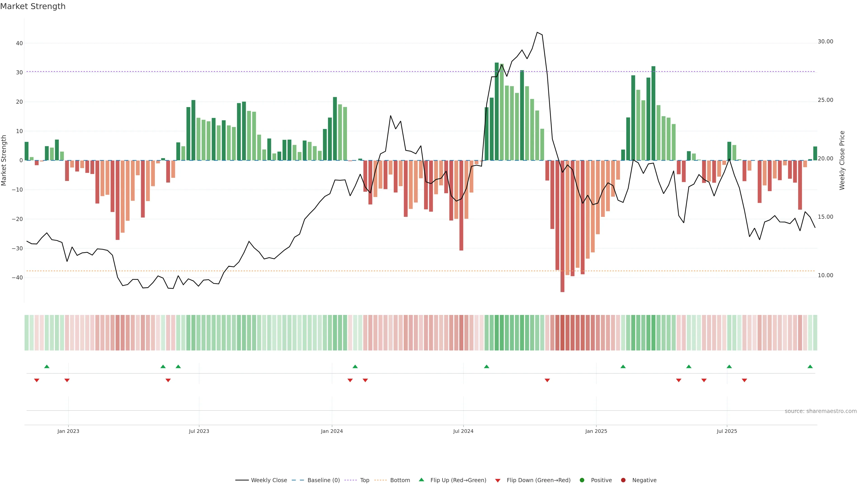Click the Jul 2025 x-axis label
This screenshot has width=868, height=488.
click(x=727, y=431)
